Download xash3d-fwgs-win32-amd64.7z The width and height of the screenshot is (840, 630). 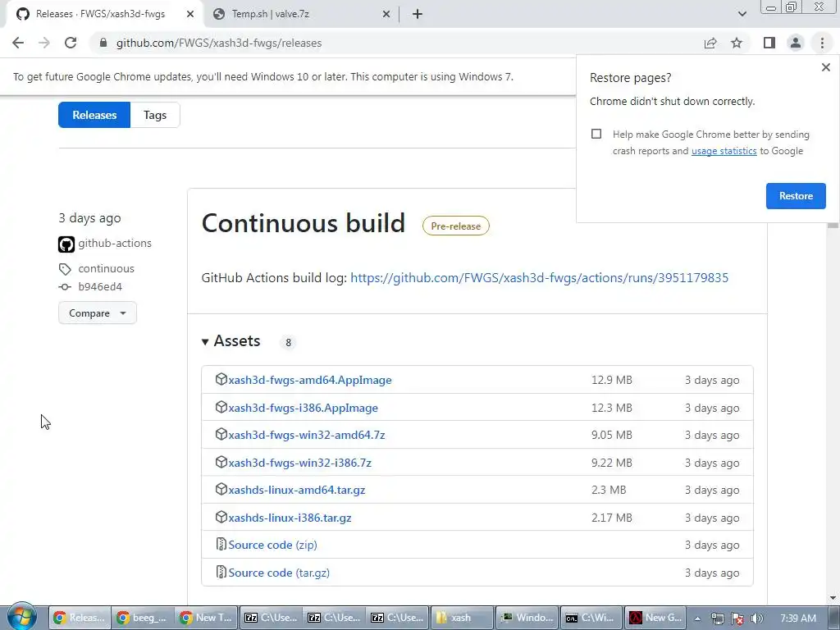point(307,435)
